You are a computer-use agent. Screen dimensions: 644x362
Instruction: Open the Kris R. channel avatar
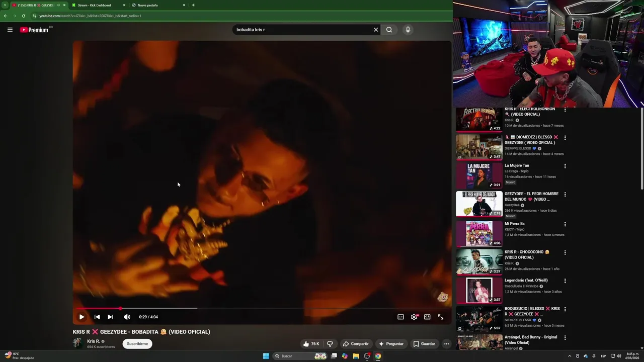click(77, 343)
